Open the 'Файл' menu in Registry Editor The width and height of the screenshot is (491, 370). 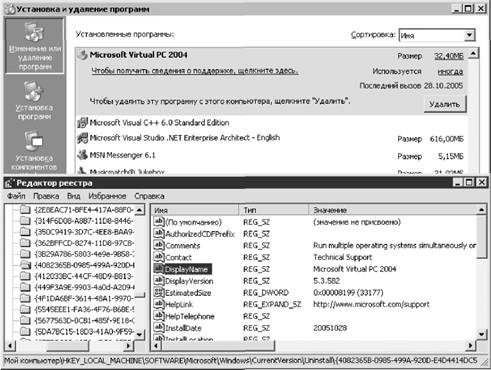16,196
